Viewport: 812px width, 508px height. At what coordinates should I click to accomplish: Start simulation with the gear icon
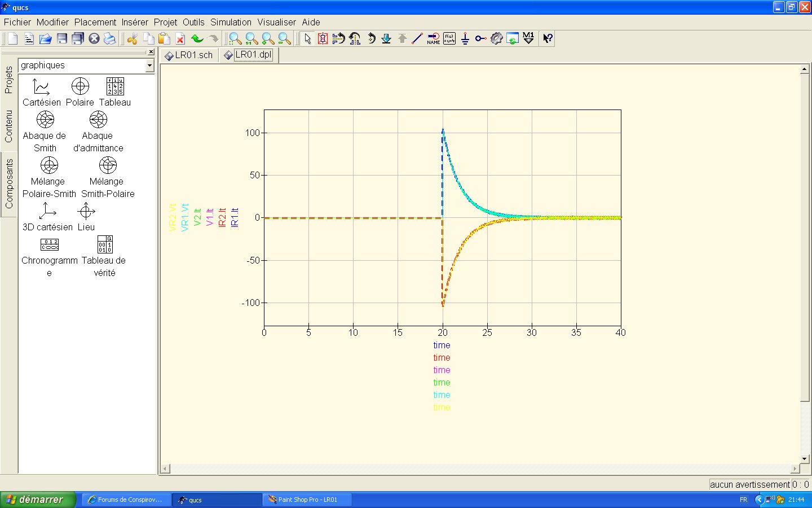[496, 38]
